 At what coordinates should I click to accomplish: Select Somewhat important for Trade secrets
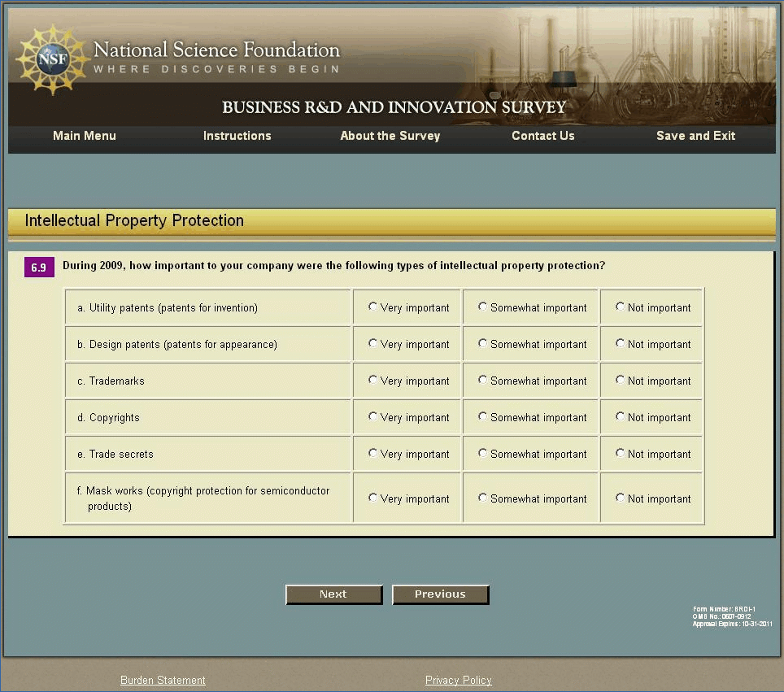pyautogui.click(x=483, y=454)
